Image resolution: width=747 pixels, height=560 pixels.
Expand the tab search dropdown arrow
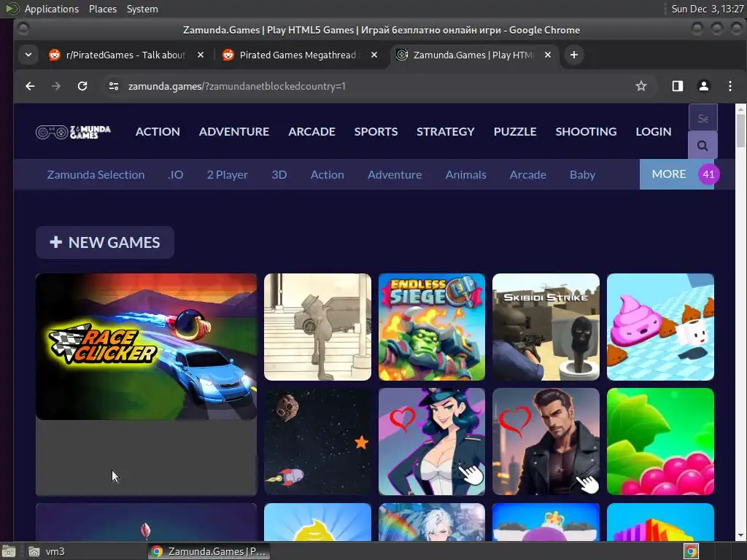point(28,55)
